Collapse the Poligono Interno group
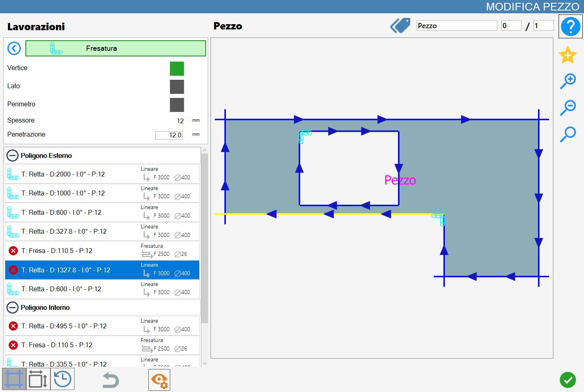584x392 pixels. coord(13,307)
